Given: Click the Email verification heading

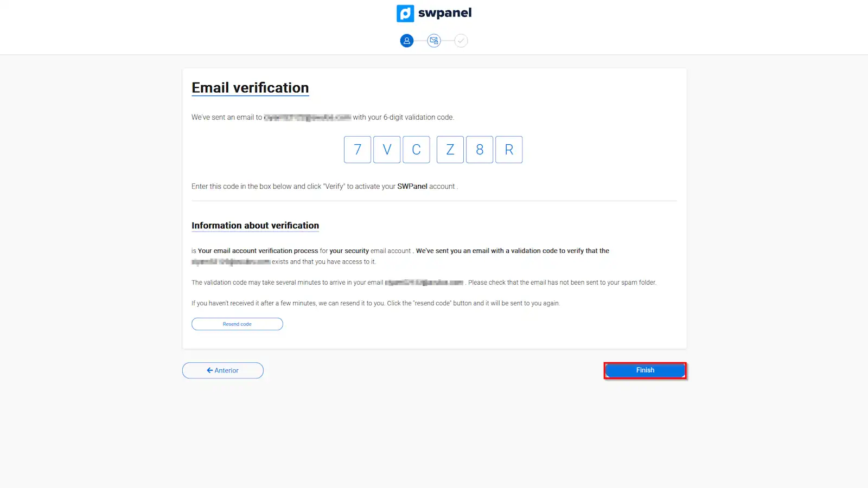Looking at the screenshot, I should click(250, 88).
